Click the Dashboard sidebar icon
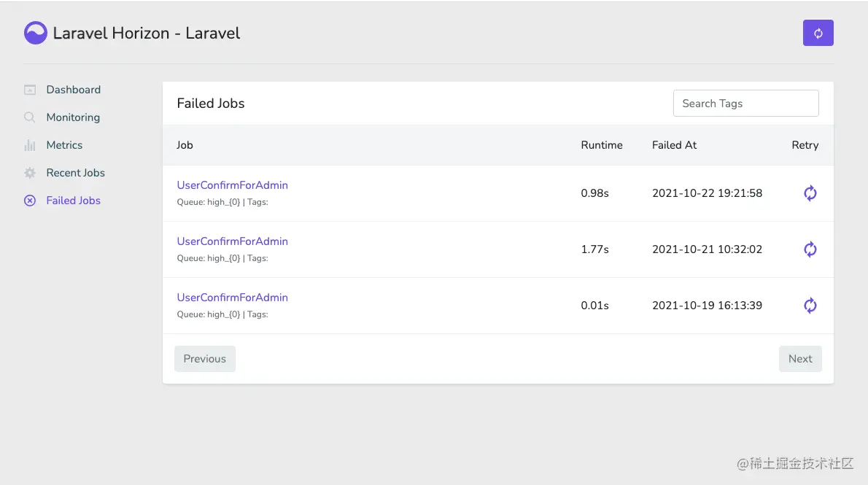Viewport: 868px width, 485px height. 30,90
